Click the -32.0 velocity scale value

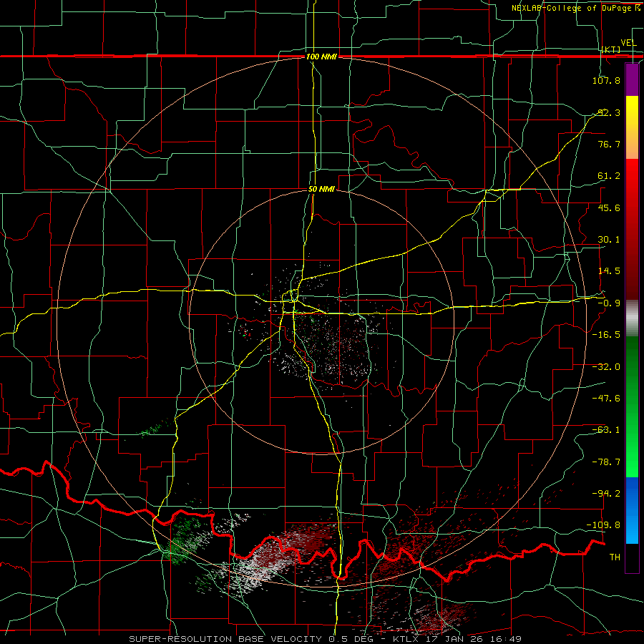tap(606, 367)
